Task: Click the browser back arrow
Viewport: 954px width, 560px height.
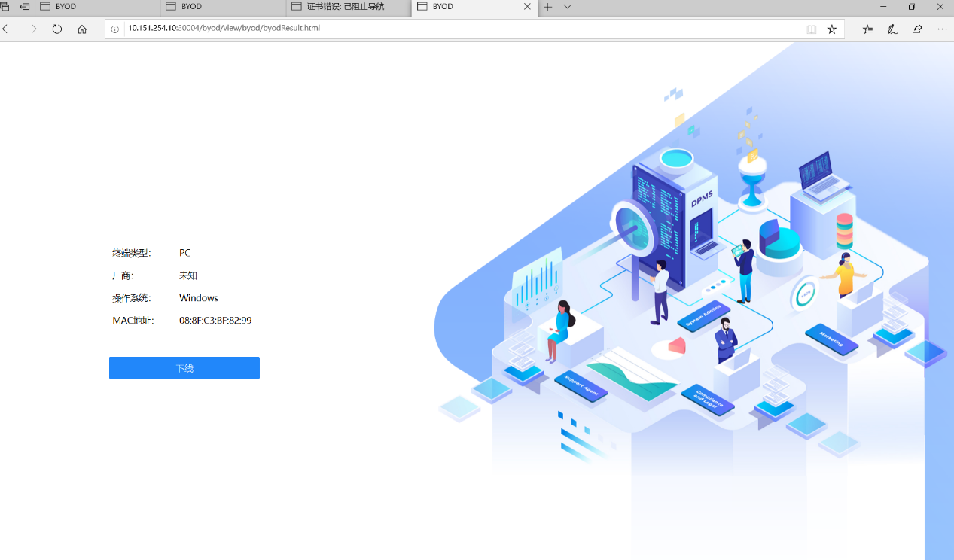Action: click(8, 29)
